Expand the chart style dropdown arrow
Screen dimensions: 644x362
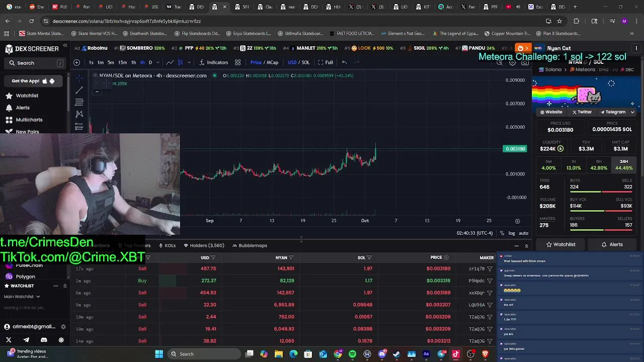189,62
